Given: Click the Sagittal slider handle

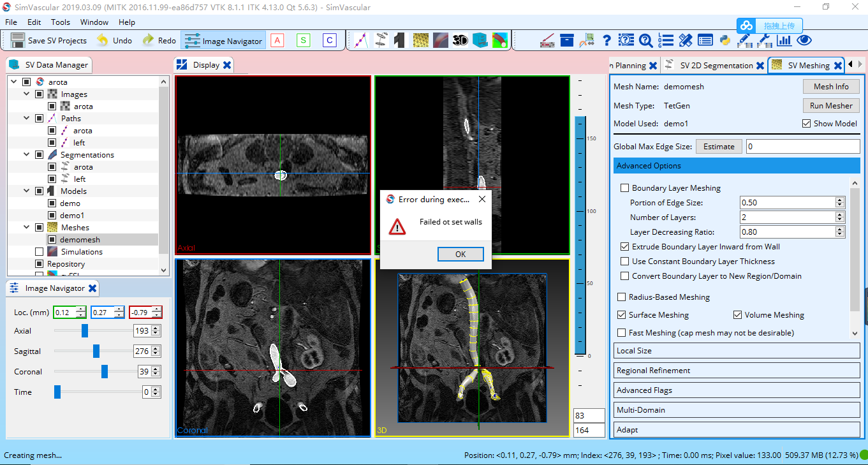Looking at the screenshot, I should [96, 351].
